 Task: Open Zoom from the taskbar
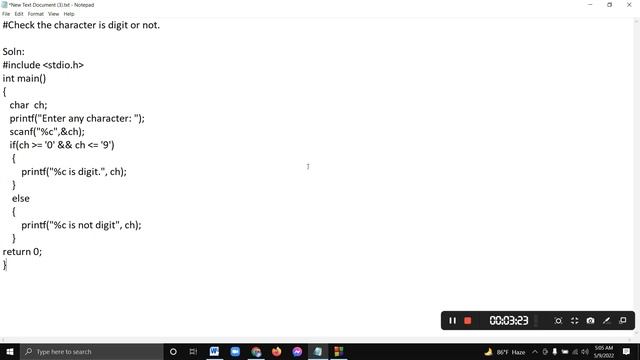(235, 351)
